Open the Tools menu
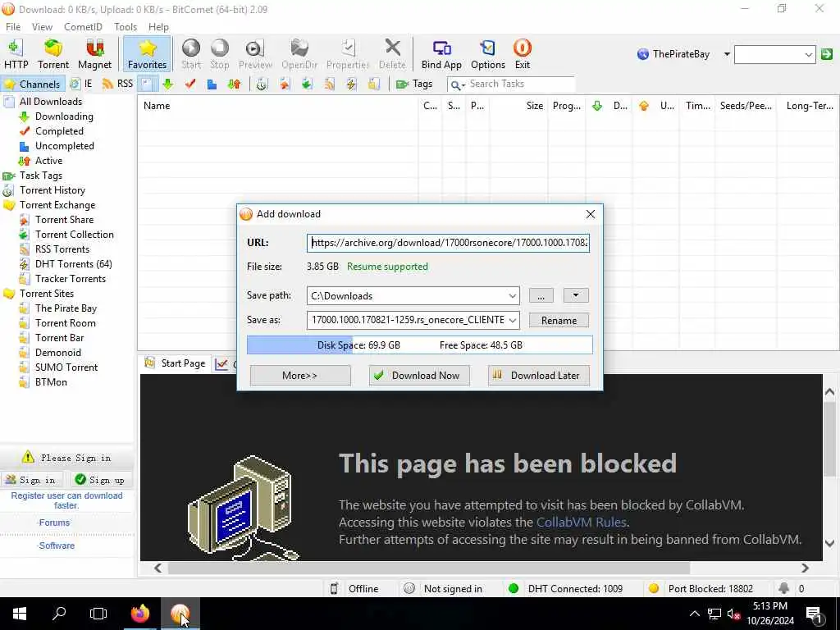The height and width of the screenshot is (630, 840). pyautogui.click(x=126, y=27)
